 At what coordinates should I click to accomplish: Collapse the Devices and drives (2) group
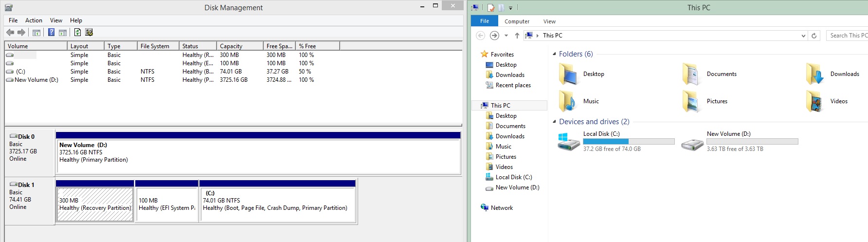tap(554, 122)
